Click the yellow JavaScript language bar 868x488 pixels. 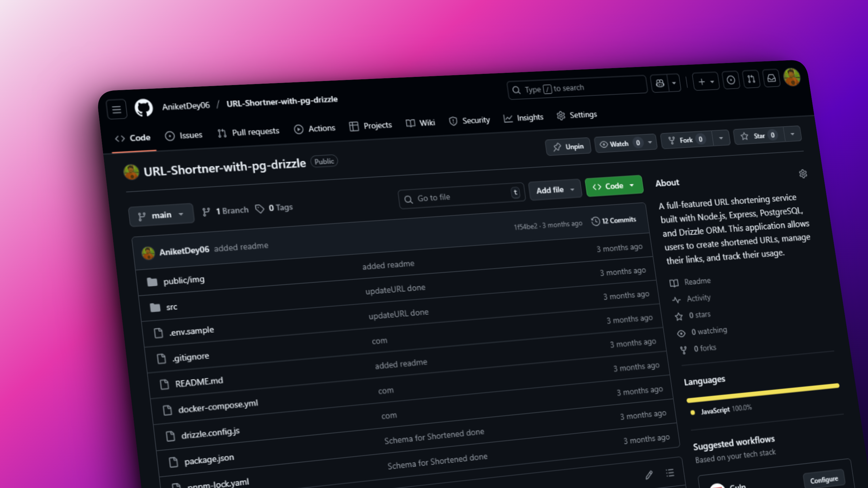coord(763,393)
